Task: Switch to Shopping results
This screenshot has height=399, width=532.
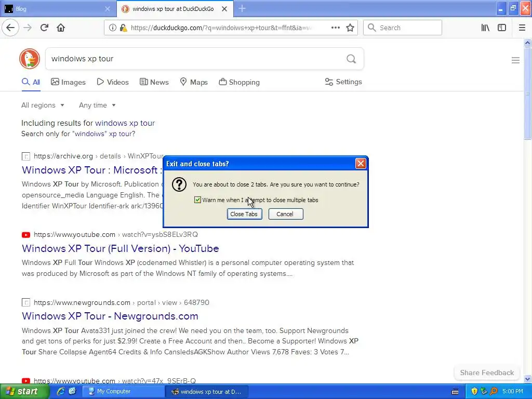Action: click(x=239, y=82)
